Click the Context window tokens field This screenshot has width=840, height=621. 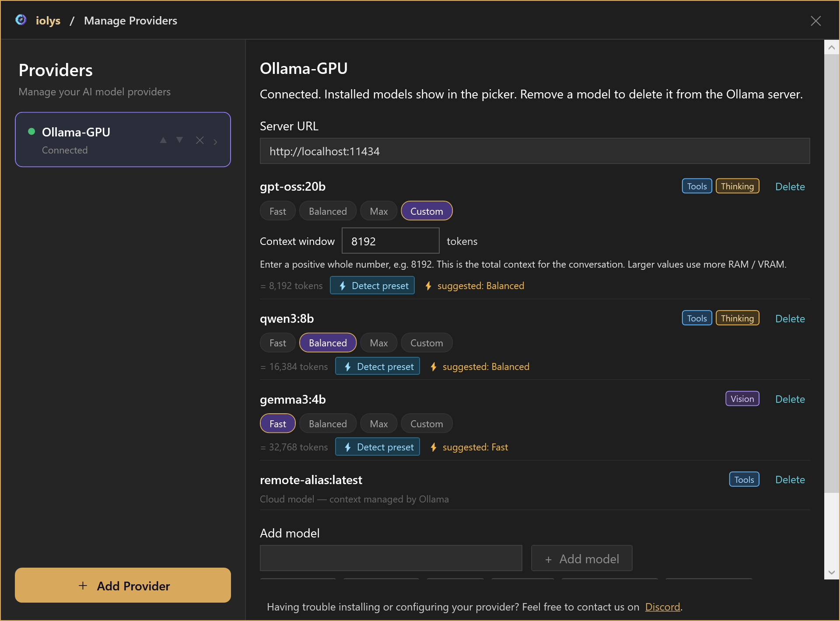point(390,241)
